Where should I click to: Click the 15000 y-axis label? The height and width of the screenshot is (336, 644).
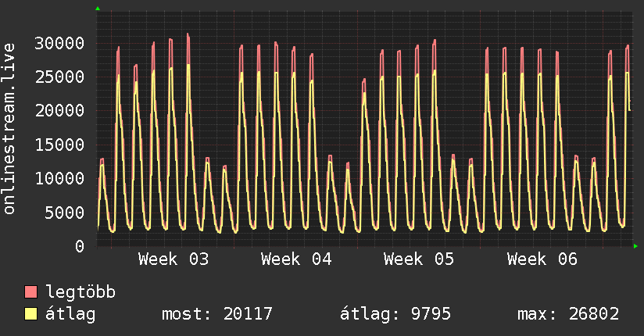pyautogui.click(x=59, y=145)
